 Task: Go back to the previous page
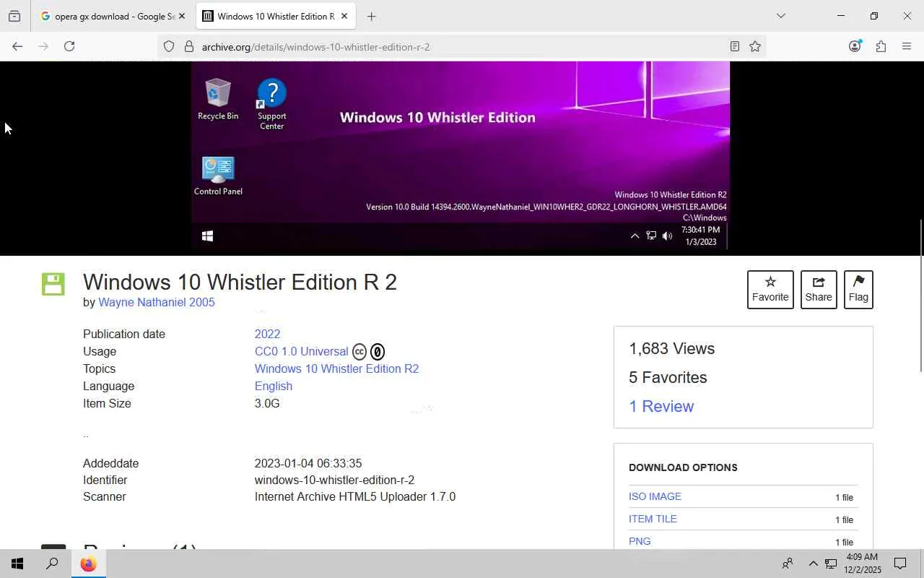click(17, 46)
